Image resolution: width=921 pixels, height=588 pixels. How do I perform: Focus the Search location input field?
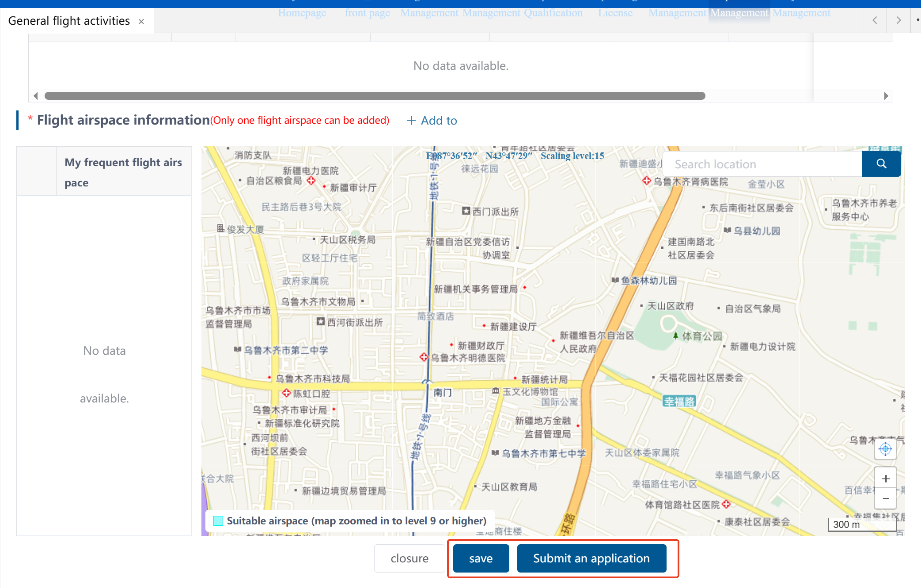763,164
